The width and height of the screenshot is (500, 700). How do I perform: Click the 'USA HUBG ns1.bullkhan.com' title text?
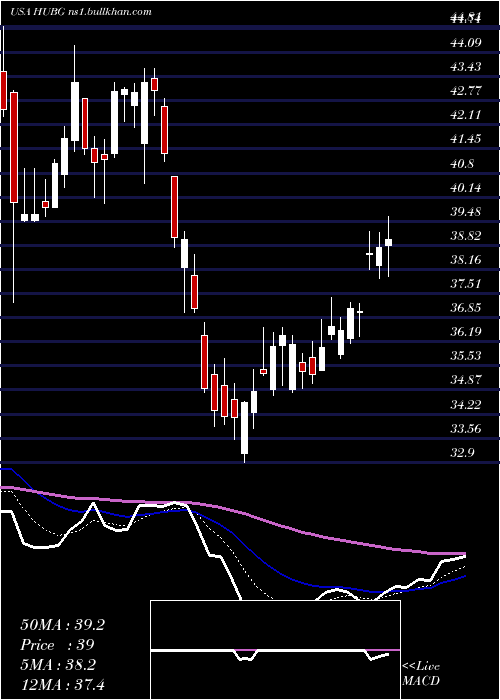(81, 12)
